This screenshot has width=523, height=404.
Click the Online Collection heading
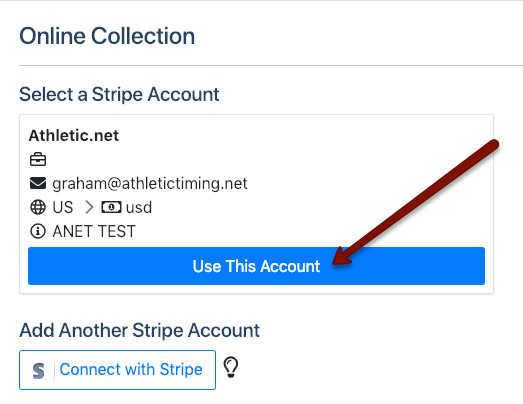[x=107, y=36]
